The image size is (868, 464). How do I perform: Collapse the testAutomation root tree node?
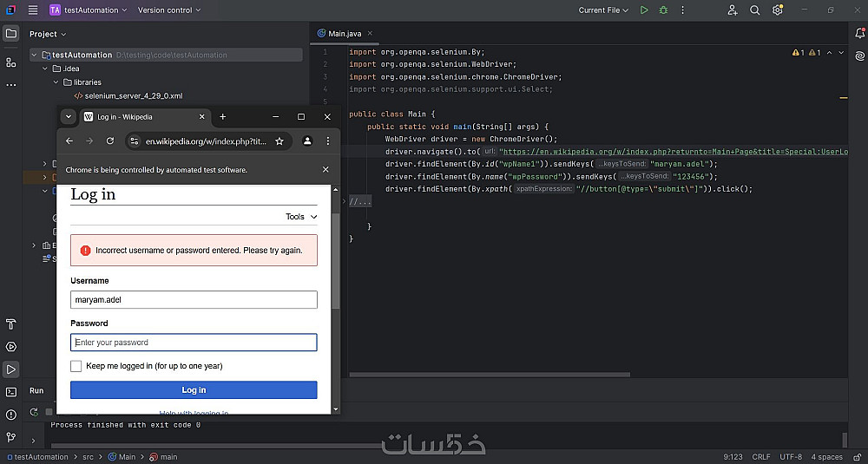pos(35,55)
